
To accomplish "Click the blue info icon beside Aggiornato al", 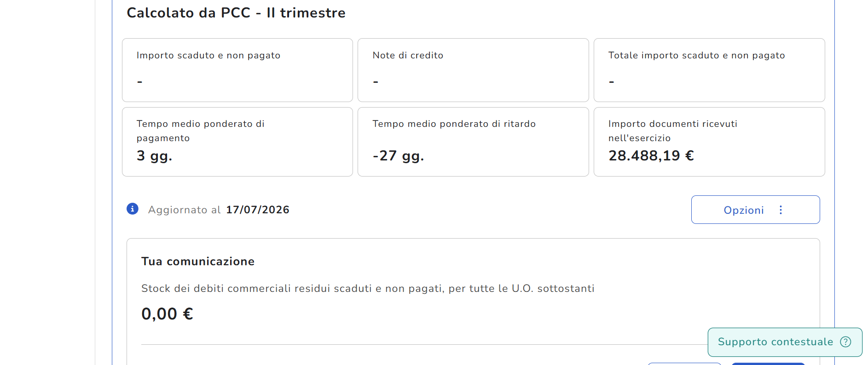I will 133,209.
